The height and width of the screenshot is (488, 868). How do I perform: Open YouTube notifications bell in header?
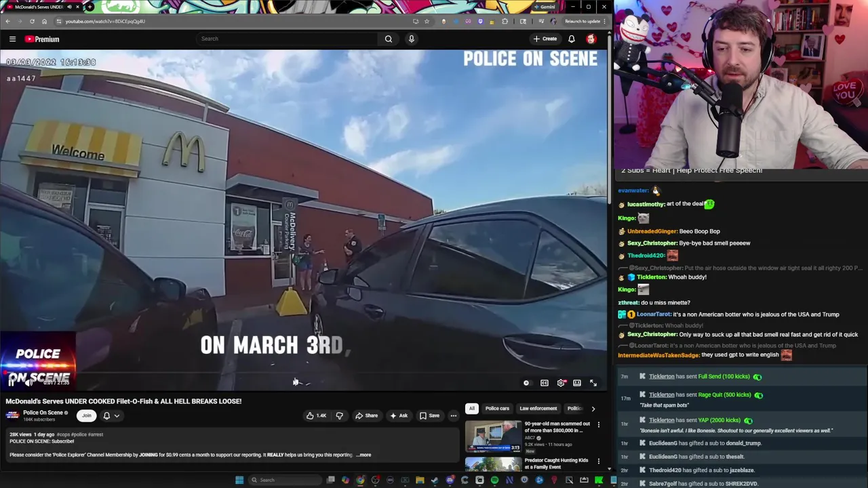pyautogui.click(x=572, y=39)
